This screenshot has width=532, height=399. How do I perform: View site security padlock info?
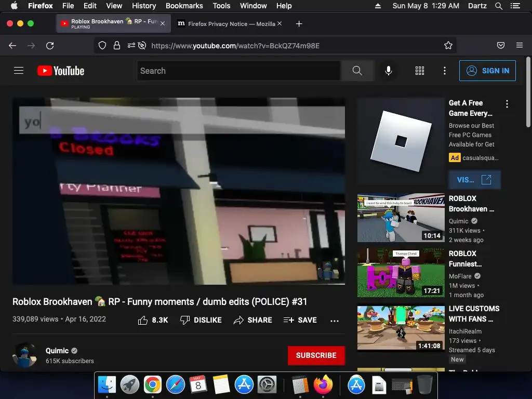click(117, 46)
